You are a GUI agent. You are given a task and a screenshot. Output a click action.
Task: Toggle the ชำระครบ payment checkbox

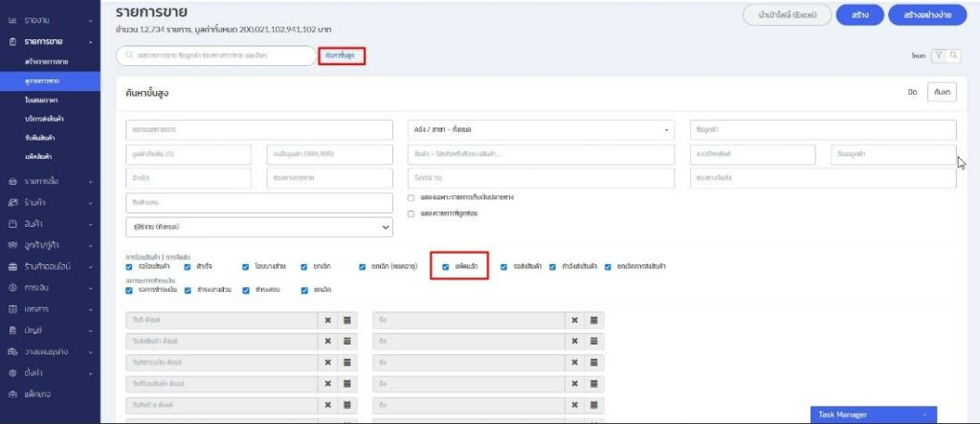coord(247,289)
